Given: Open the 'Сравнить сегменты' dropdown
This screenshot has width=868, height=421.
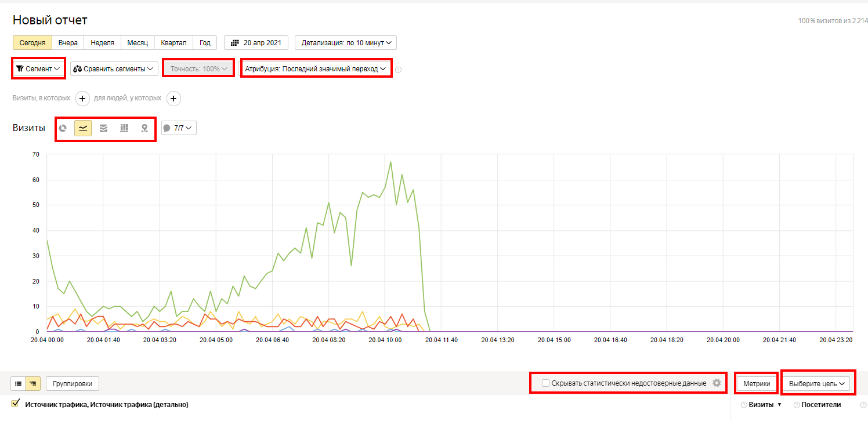Looking at the screenshot, I should coord(115,68).
